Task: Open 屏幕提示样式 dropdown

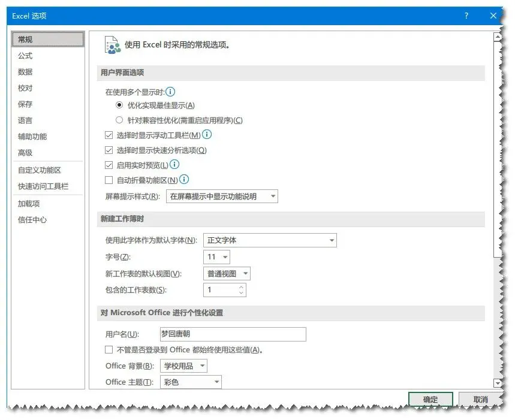Action: coord(222,196)
